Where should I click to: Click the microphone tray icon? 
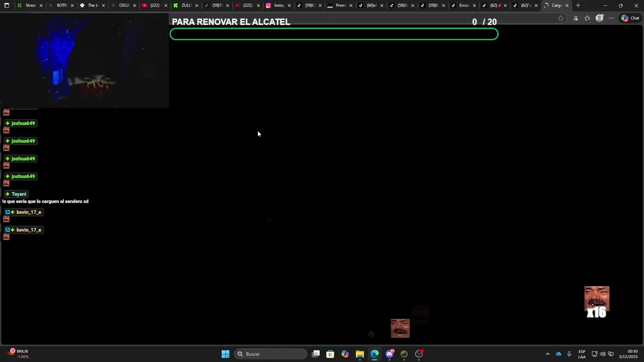click(x=569, y=354)
